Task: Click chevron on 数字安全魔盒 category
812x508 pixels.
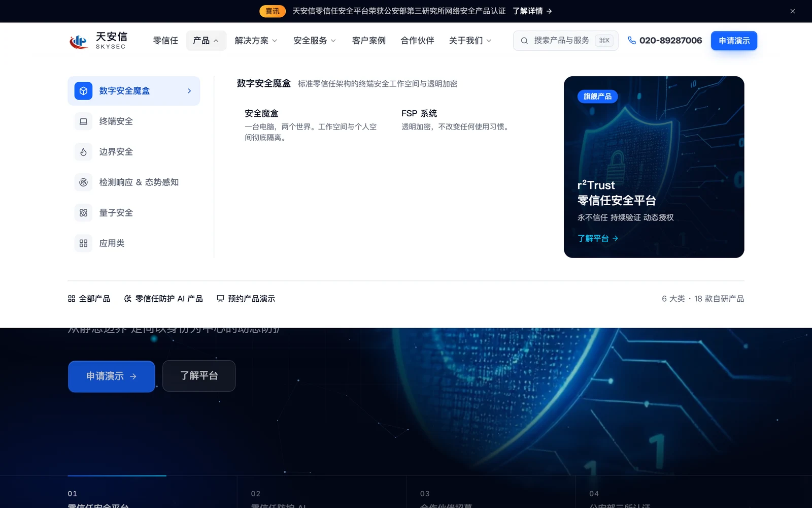Action: pyautogui.click(x=189, y=91)
